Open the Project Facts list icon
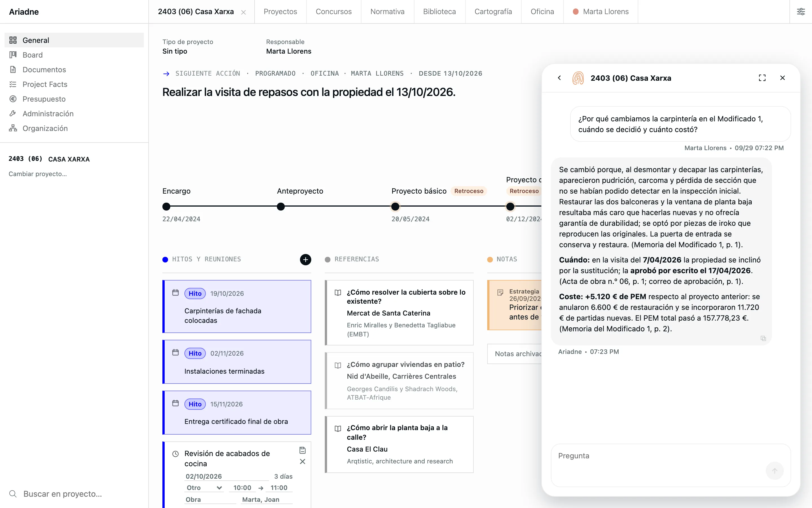Screen dimensions: 812x508 pos(13,84)
